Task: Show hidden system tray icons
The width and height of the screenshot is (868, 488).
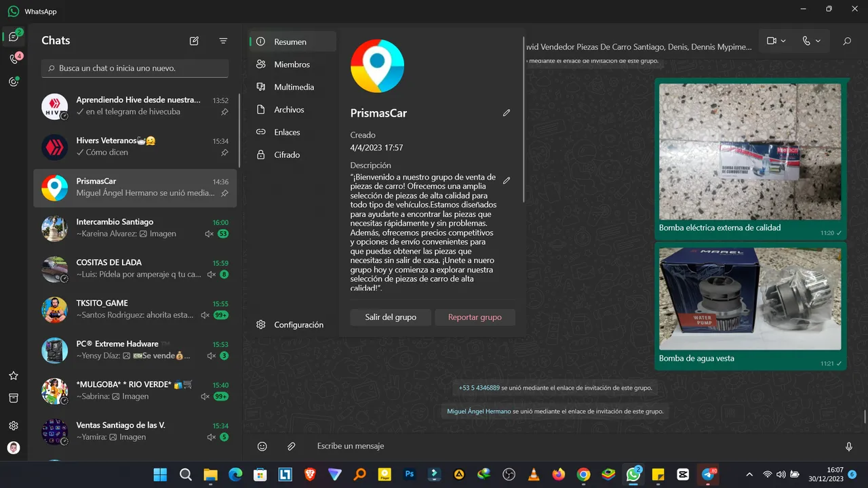Action: coord(749,474)
